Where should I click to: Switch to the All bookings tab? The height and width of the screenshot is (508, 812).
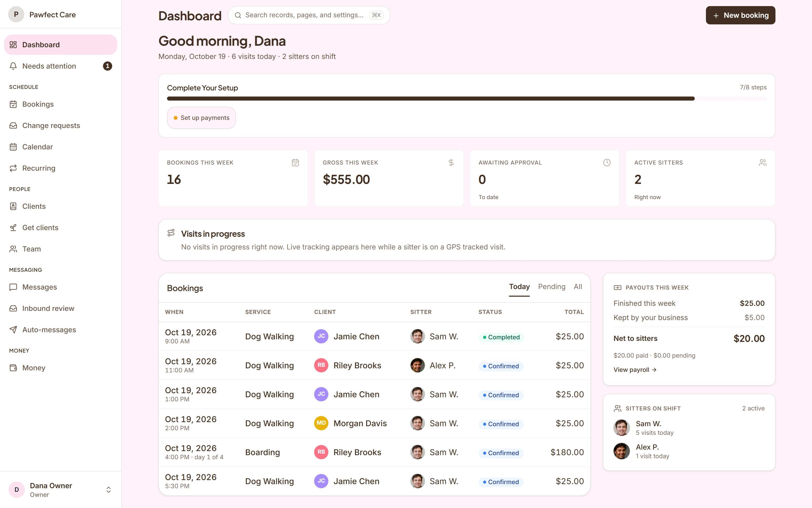point(578,287)
